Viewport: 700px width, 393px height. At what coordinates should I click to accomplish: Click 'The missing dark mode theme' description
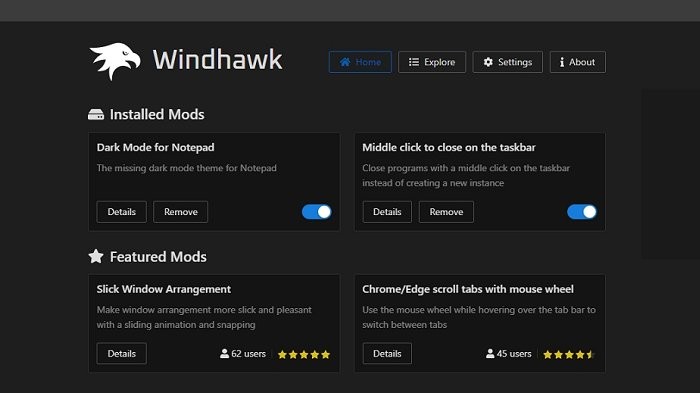point(187,168)
